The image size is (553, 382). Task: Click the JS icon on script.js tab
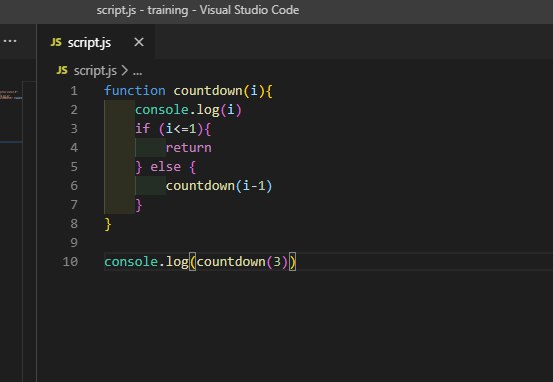[56, 42]
